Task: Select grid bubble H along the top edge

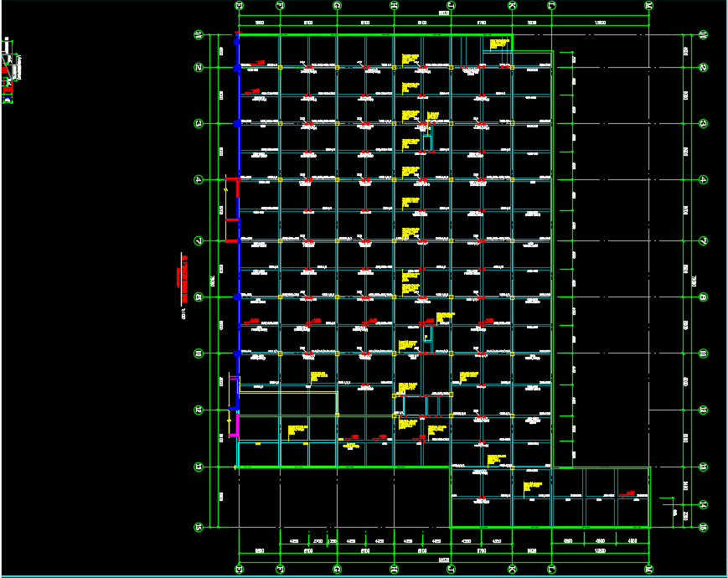Action: pos(394,6)
